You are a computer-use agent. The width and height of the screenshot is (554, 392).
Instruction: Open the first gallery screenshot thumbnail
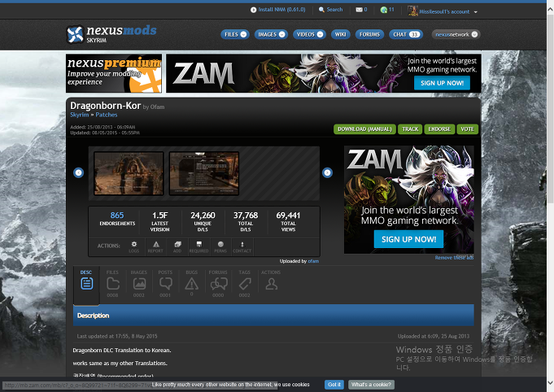[x=129, y=173]
